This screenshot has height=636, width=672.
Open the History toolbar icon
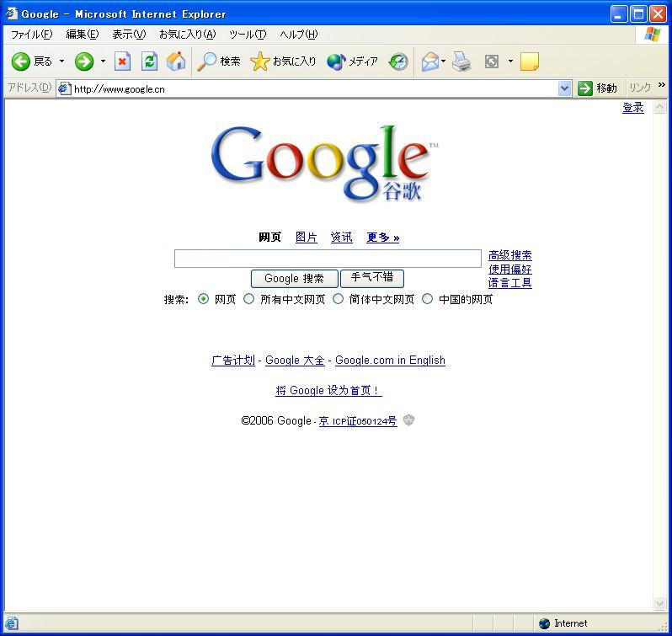tap(398, 61)
